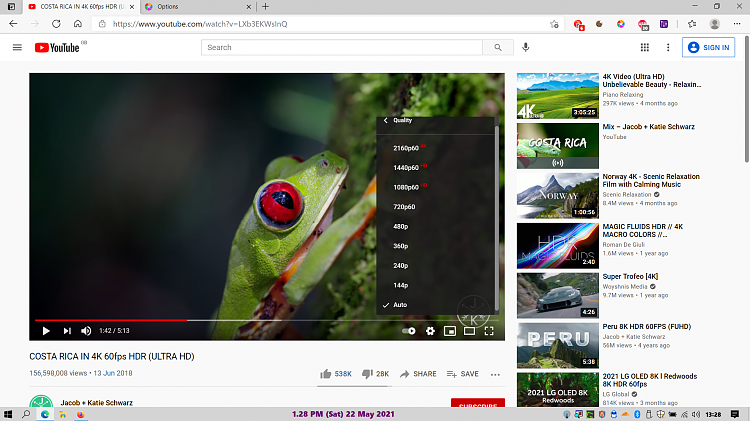Open Windows Start menu
750x421 pixels.
pyautogui.click(x=7, y=414)
